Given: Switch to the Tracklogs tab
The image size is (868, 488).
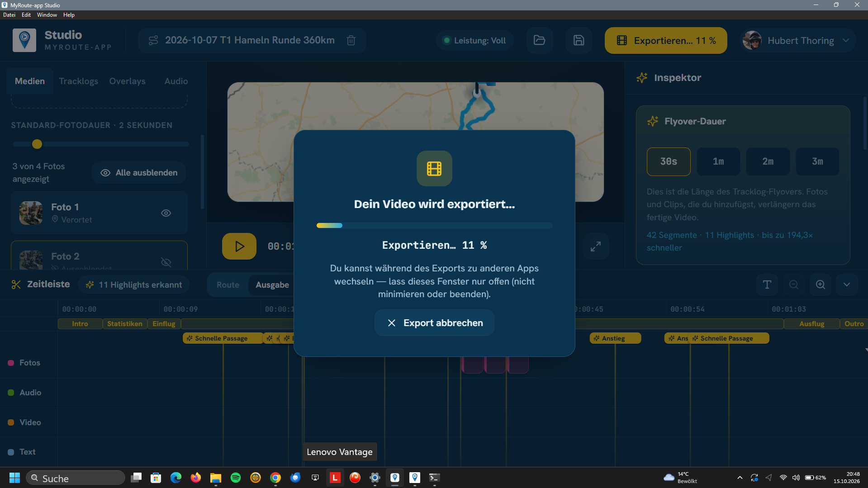Looking at the screenshot, I should pos(78,81).
